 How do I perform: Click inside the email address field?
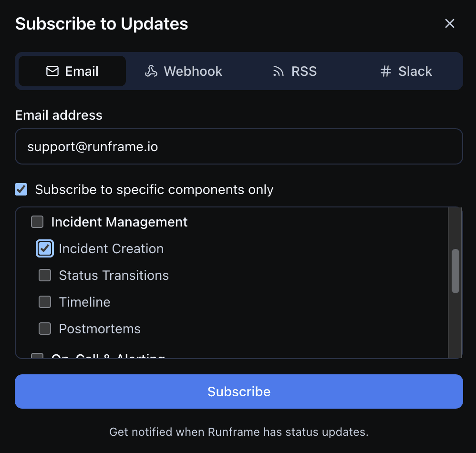pos(238,146)
